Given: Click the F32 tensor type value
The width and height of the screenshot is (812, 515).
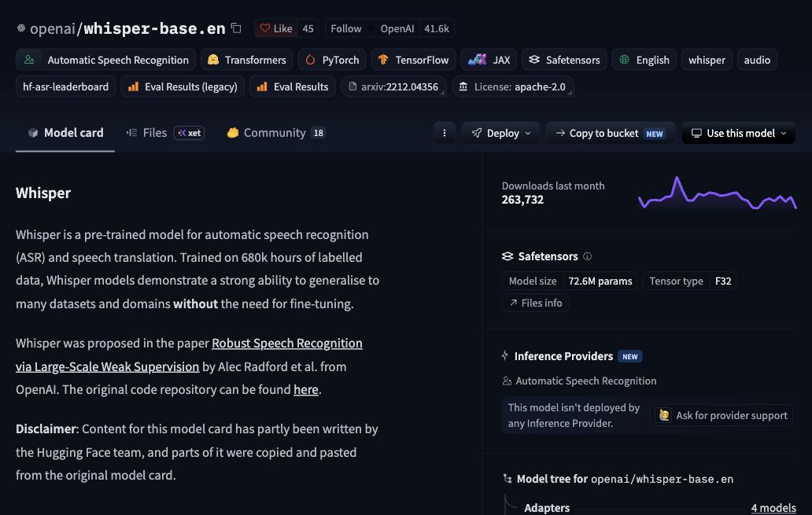Looking at the screenshot, I should pos(723,281).
